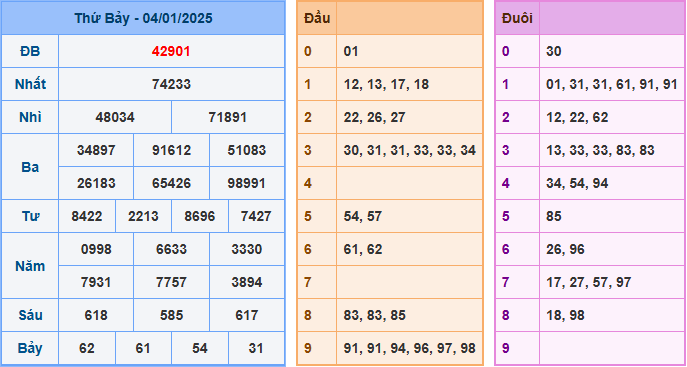The image size is (687, 367).
Task: Select the Ba prize number 34897
Action: click(x=96, y=150)
